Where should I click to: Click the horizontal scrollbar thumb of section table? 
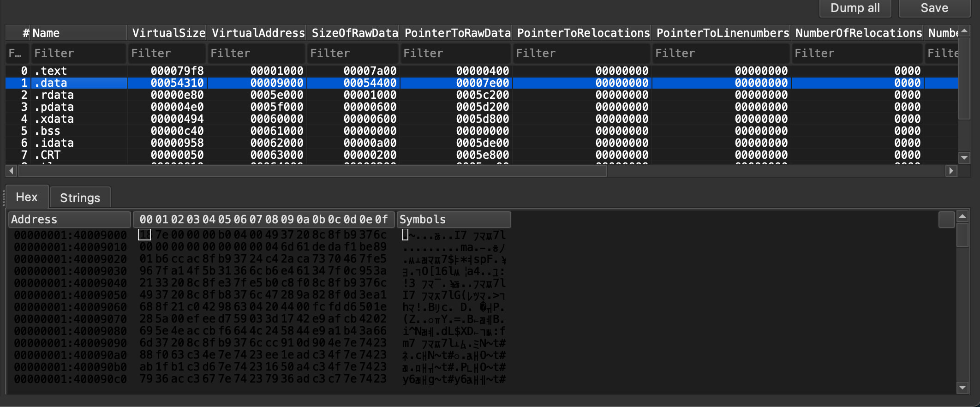pos(312,171)
